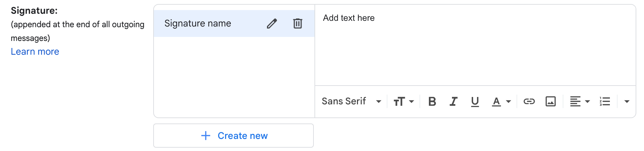Image resolution: width=644 pixels, height=151 pixels.
Task: Delete the signature using trash icon
Action: point(297,23)
